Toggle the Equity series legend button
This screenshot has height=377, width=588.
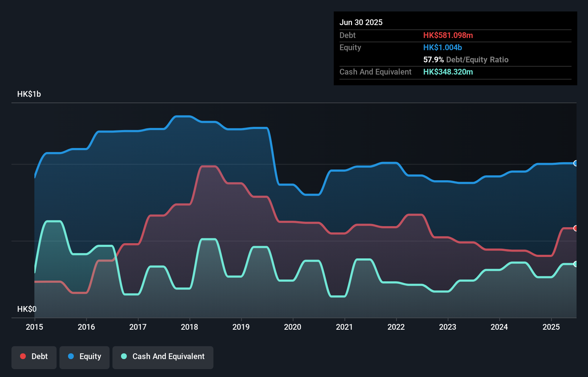click(x=85, y=357)
